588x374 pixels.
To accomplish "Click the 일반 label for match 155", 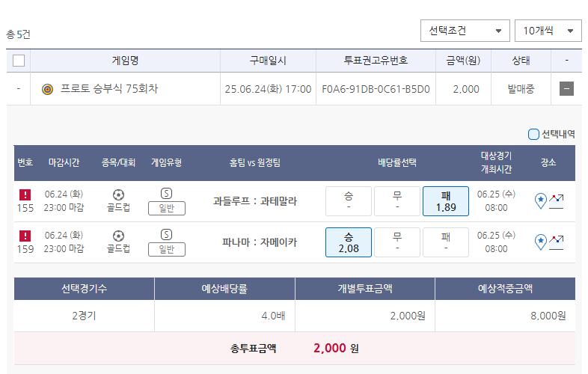I will coord(167,208).
